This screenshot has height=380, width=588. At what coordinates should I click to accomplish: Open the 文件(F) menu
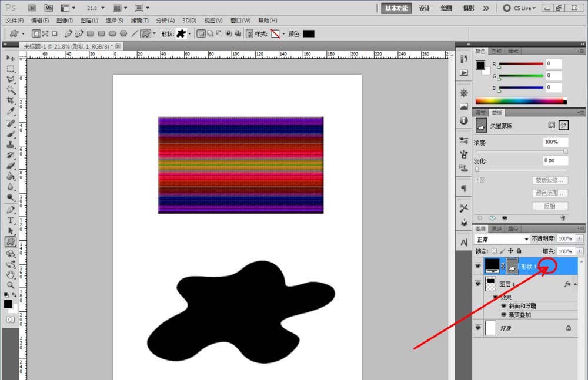(x=15, y=20)
